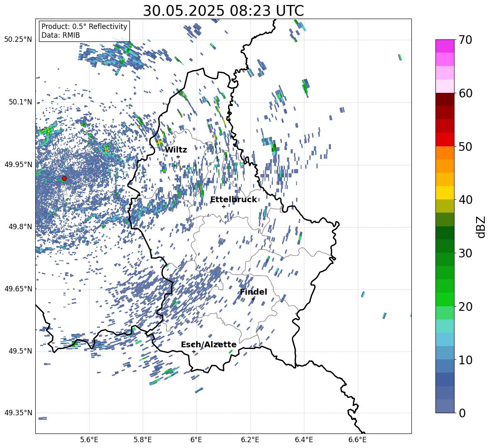Click the Ettelbruck city cross marker
Image resolution: width=491 pixels, height=448 pixels.
click(224, 206)
